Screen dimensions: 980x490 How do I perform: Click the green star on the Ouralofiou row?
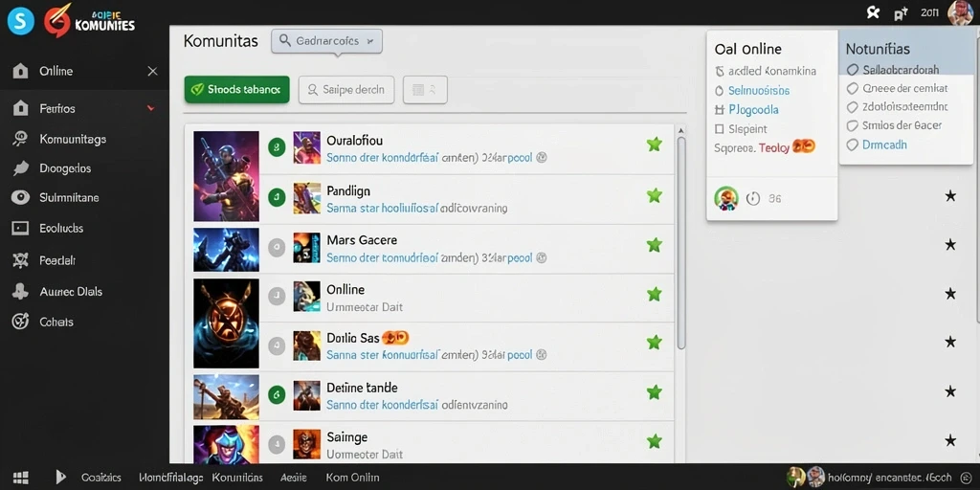click(654, 145)
